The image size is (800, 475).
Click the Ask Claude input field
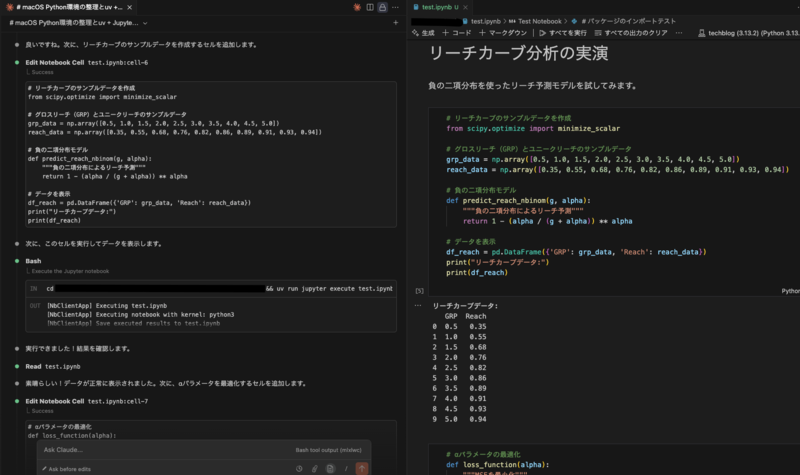[x=163, y=449]
